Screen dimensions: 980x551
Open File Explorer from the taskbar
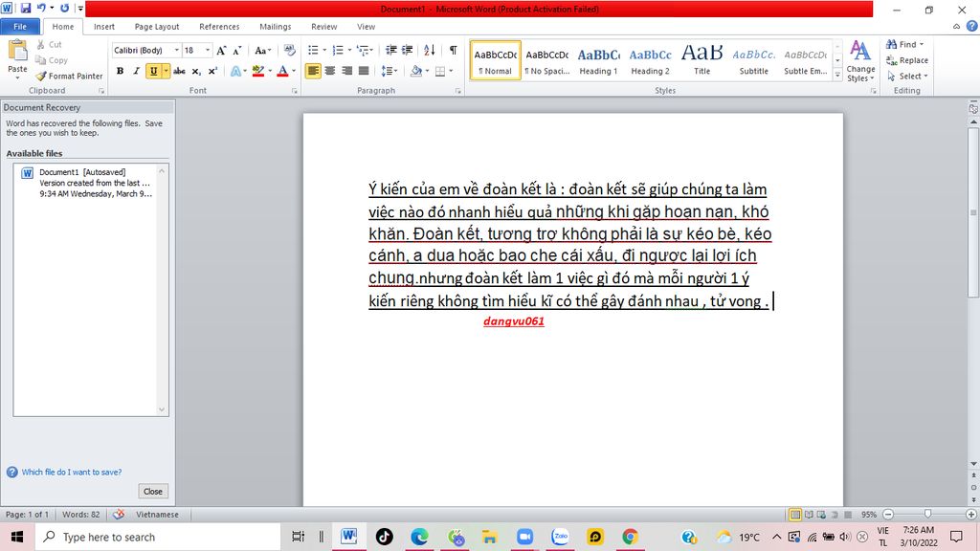click(x=489, y=537)
